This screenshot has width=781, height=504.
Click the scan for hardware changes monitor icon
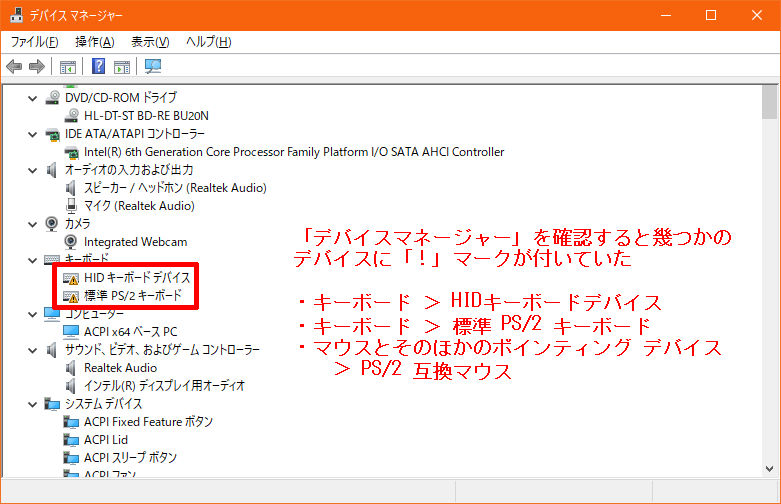[153, 66]
